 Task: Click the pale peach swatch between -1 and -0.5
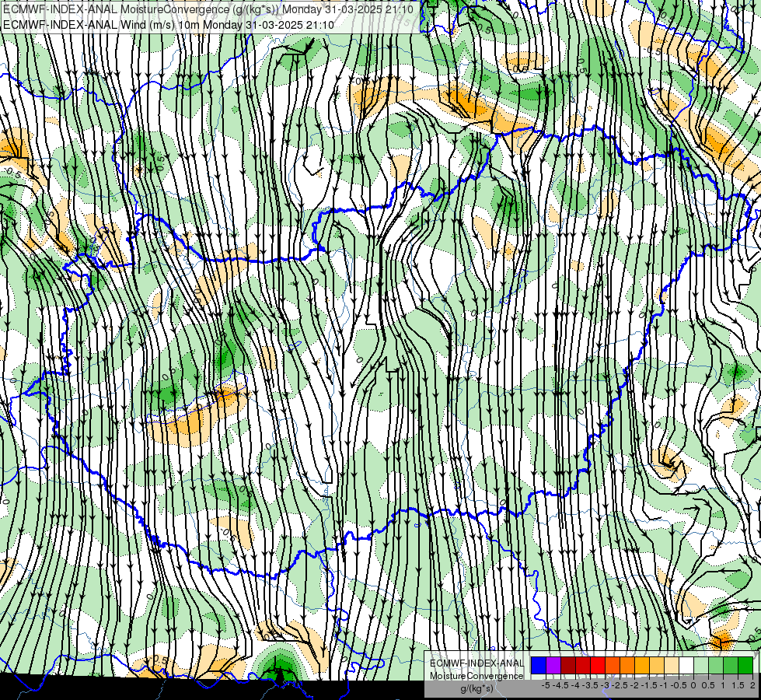click(x=672, y=665)
